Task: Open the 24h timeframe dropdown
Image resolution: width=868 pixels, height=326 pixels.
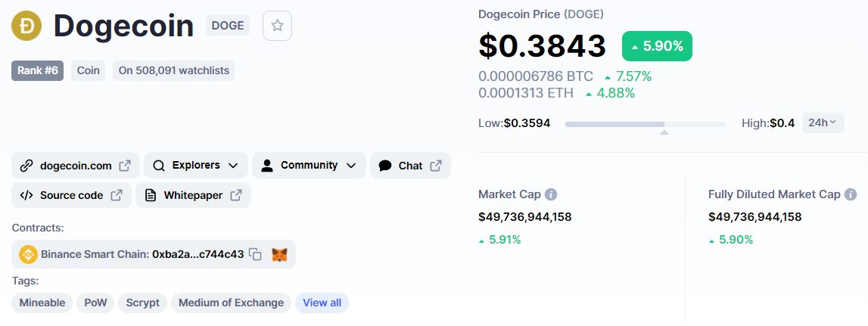Action: [x=823, y=123]
